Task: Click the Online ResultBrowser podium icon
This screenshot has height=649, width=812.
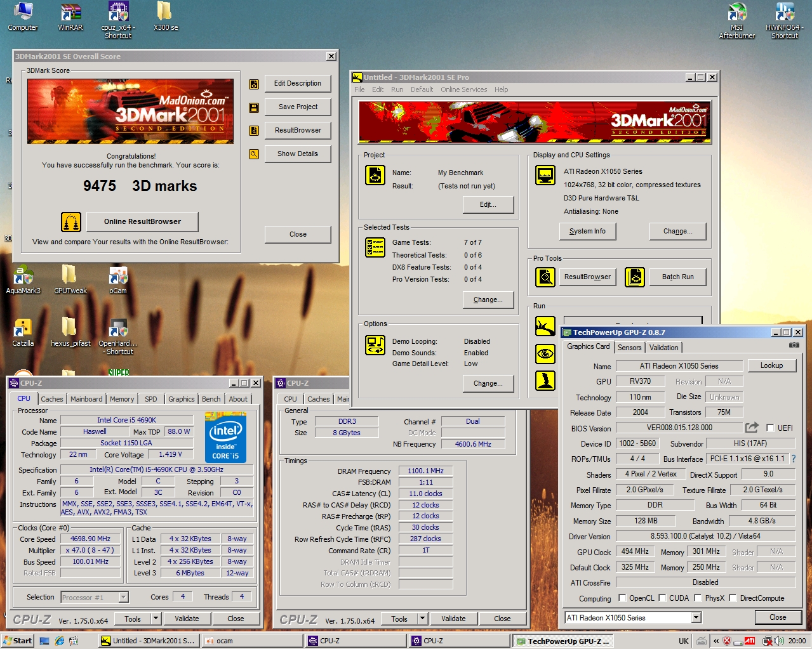Action: click(71, 222)
